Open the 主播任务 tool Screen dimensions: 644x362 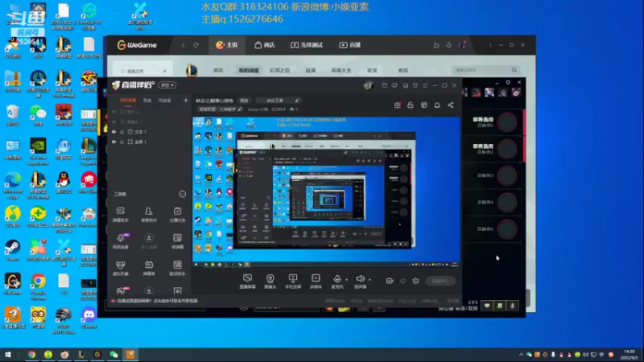tap(177, 214)
